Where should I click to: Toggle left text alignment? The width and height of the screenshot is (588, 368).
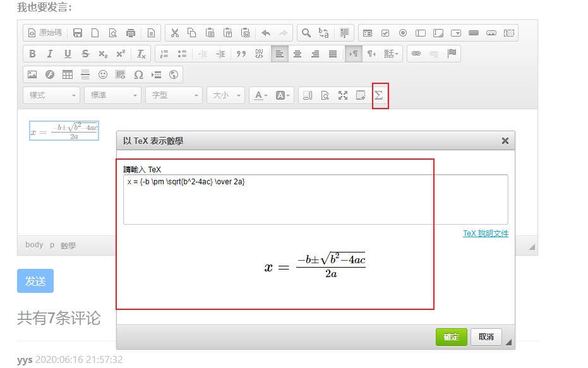pos(280,54)
